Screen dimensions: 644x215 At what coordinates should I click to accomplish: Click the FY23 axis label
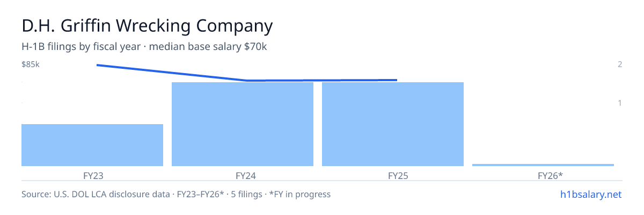(92, 175)
